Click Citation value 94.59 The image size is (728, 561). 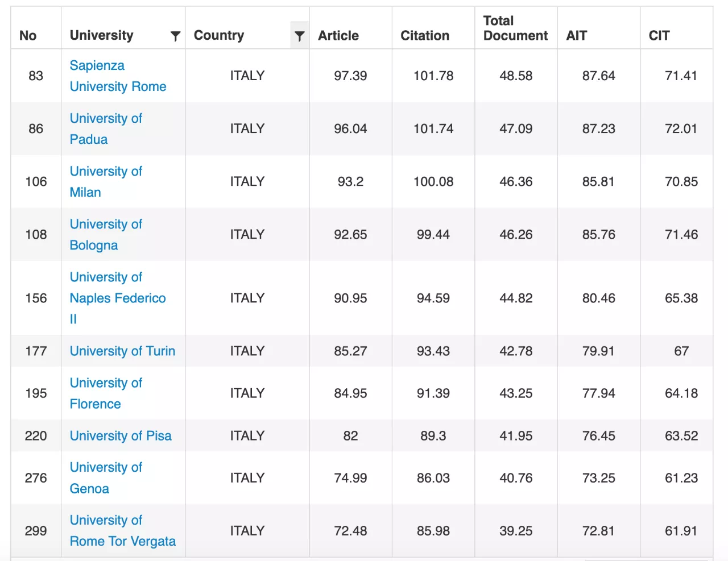[433, 298]
